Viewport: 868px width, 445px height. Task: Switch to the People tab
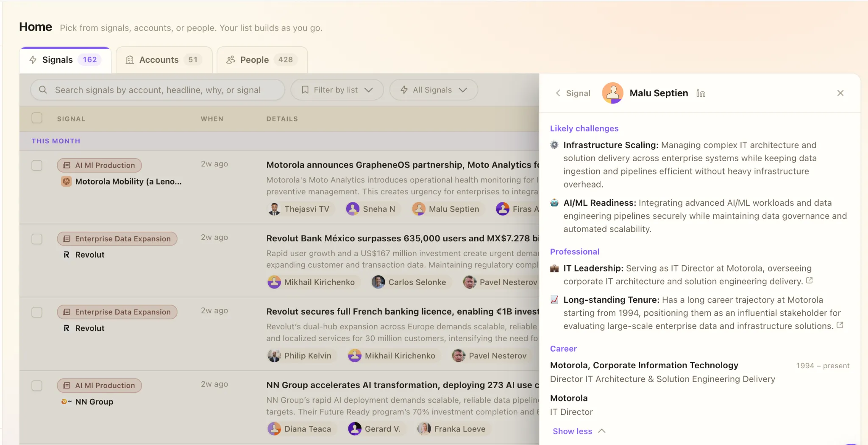point(262,60)
